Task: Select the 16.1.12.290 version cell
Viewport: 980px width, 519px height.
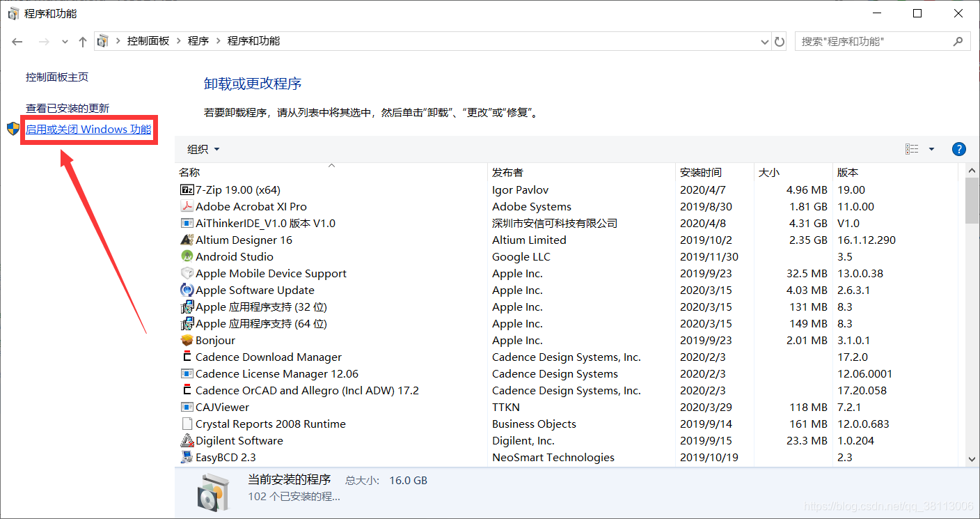Action: [x=867, y=240]
